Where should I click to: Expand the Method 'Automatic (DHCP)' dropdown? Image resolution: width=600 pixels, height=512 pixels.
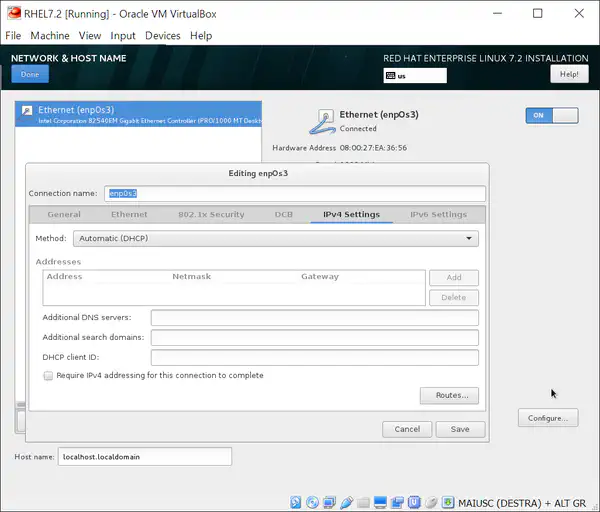click(258, 239)
